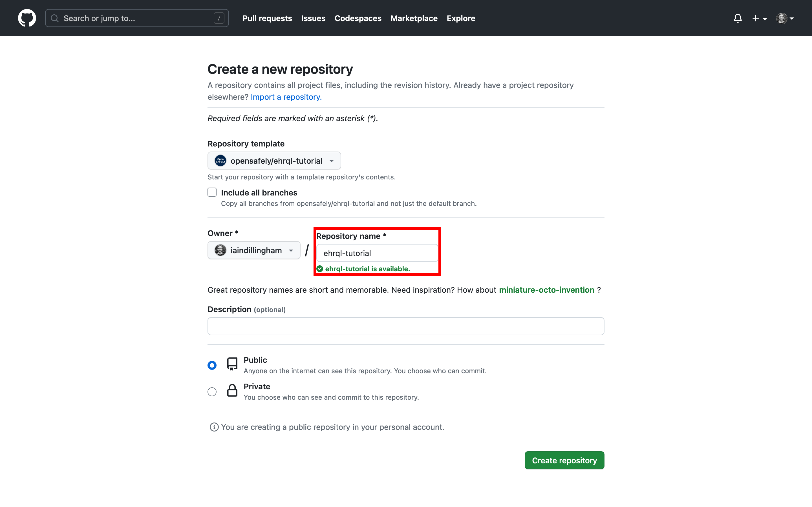Image resolution: width=812 pixels, height=507 pixels.
Task: Select the Private radio button
Action: [x=212, y=391]
